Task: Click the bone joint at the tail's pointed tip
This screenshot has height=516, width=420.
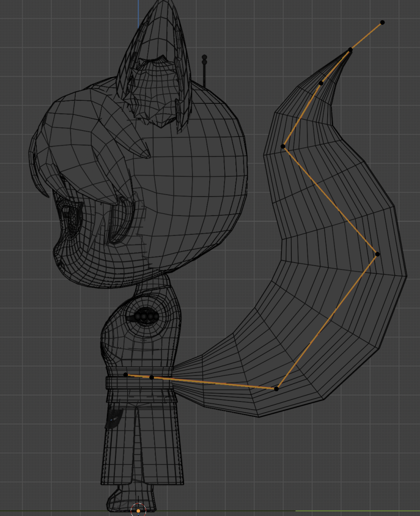Action: [350, 50]
